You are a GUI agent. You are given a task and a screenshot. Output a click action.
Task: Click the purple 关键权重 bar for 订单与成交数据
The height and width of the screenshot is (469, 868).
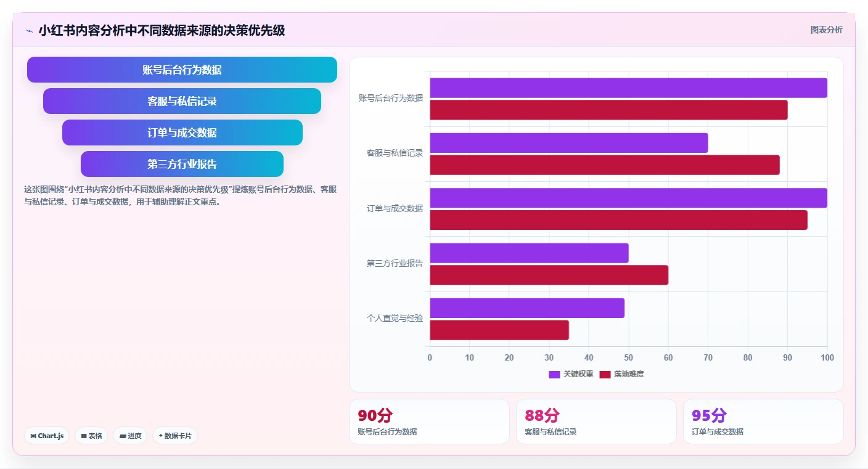[628, 198]
